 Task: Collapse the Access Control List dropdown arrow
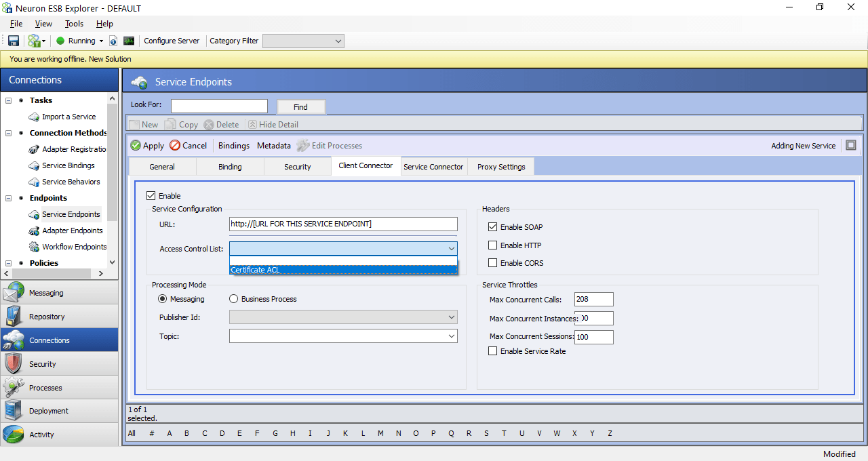[x=451, y=249]
